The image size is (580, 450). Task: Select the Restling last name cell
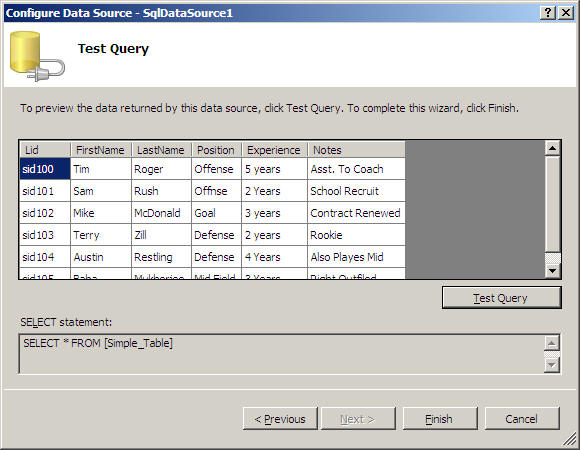[161, 257]
